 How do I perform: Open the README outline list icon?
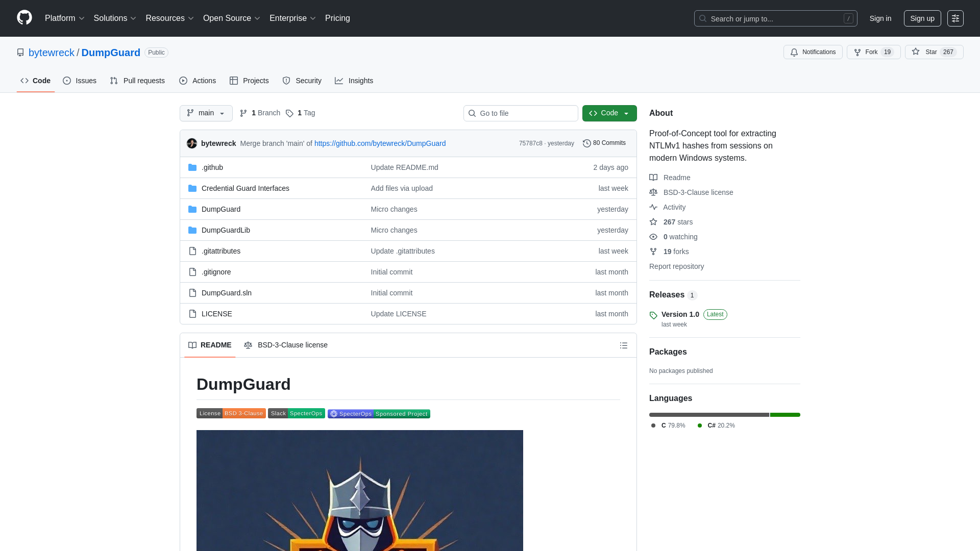[x=623, y=345]
